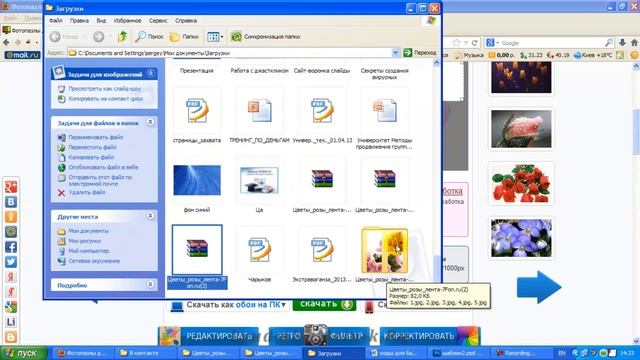
Task: Select Университет Методы продвижения file icon
Action: coord(384,111)
